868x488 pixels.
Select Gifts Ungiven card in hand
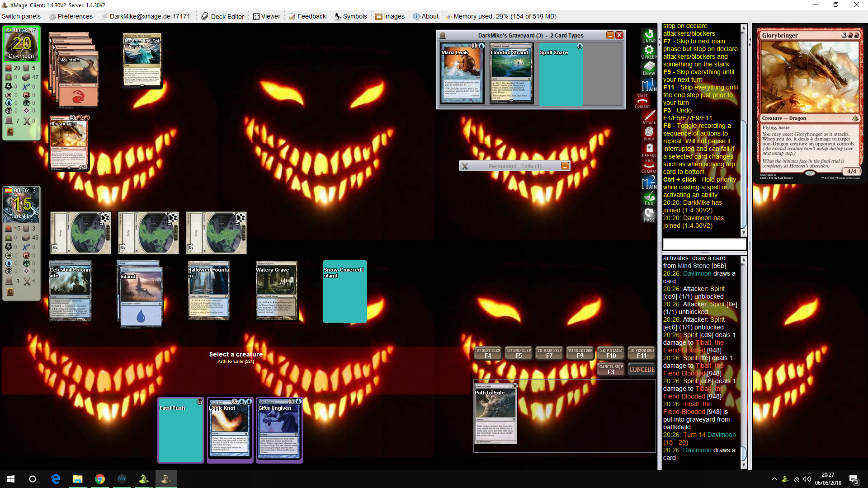coord(279,430)
